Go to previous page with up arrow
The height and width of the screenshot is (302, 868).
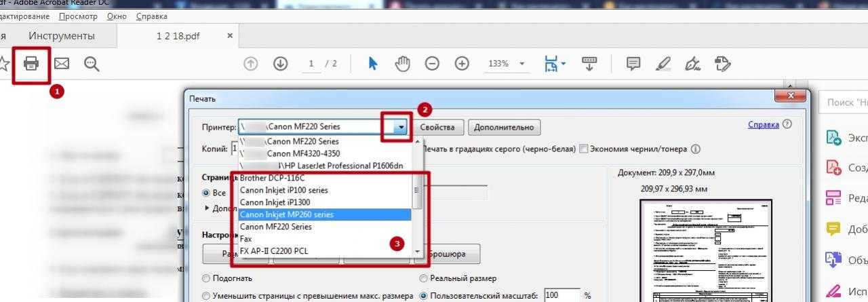(251, 64)
